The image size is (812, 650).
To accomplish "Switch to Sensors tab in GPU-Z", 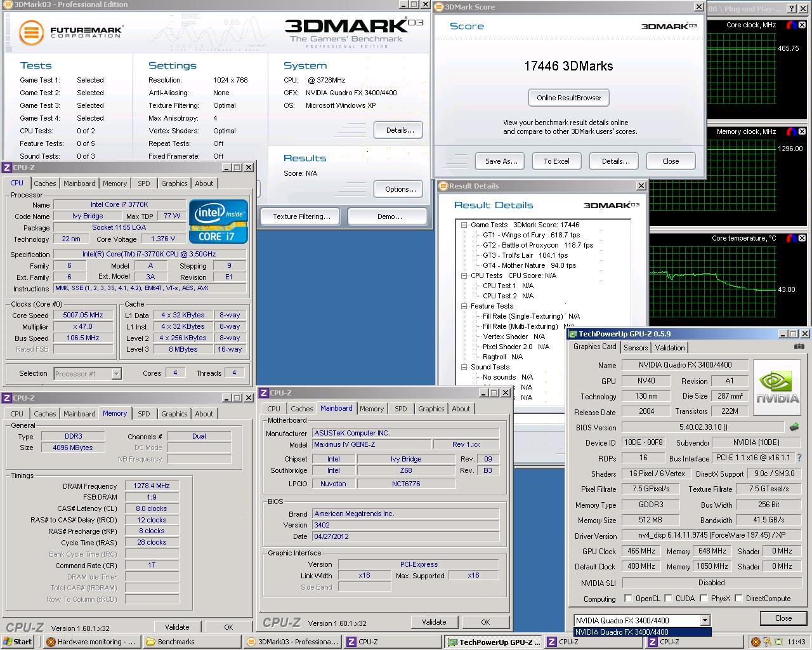I will point(636,347).
